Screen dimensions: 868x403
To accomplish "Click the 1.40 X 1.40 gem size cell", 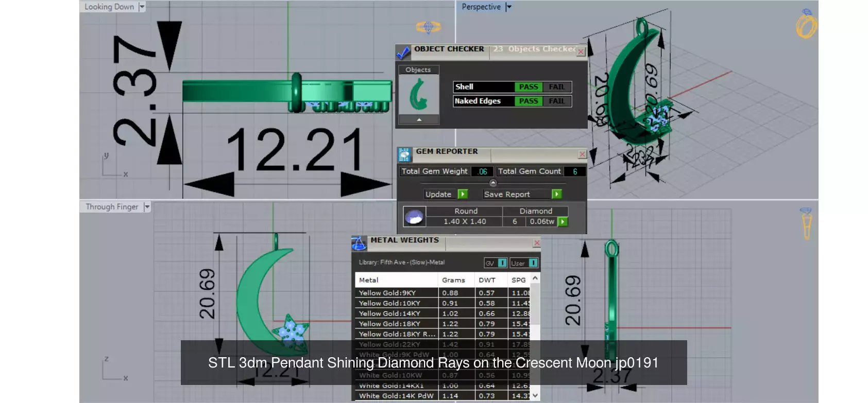I will click(465, 222).
